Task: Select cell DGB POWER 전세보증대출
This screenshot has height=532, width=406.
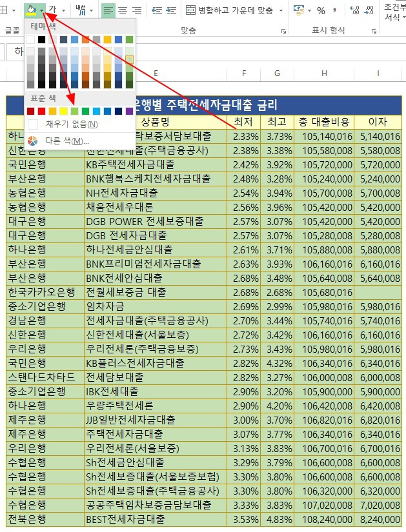Action: click(156, 221)
